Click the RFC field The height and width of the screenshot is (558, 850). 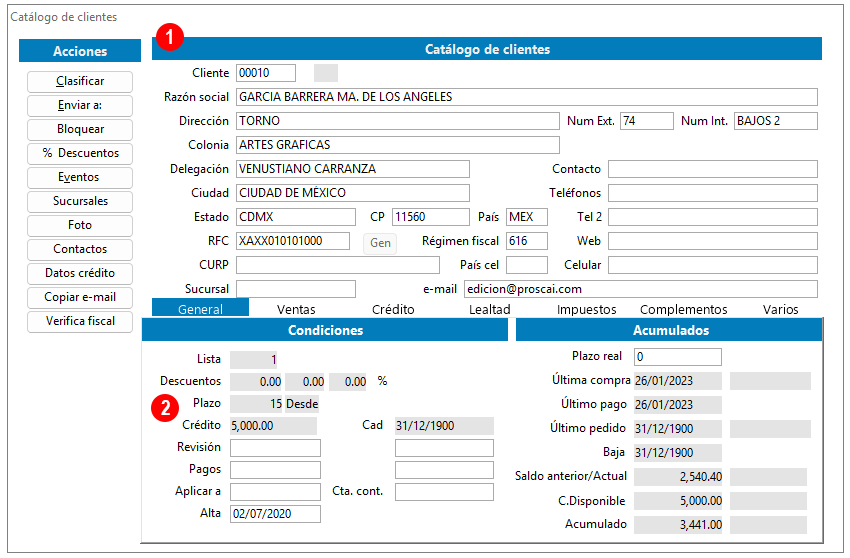(293, 241)
